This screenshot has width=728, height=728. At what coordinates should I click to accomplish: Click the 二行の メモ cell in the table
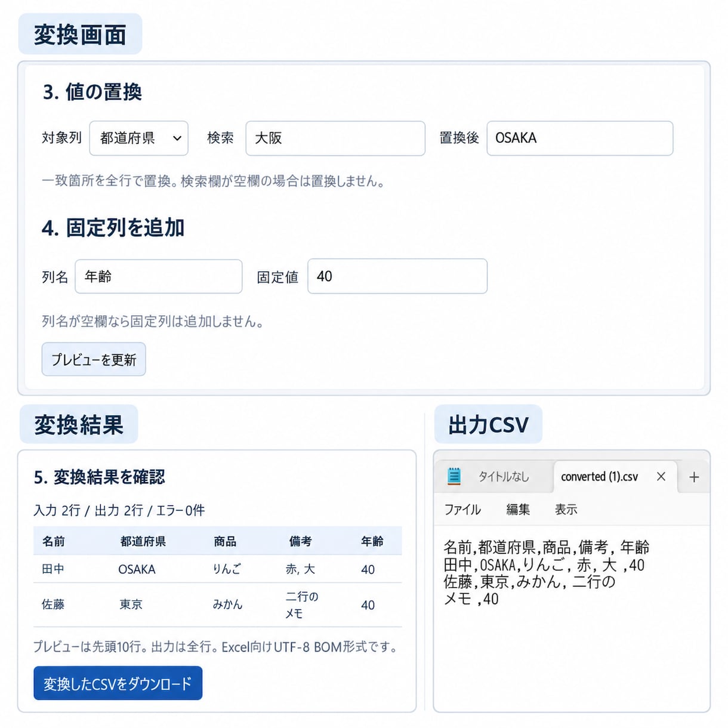click(302, 604)
